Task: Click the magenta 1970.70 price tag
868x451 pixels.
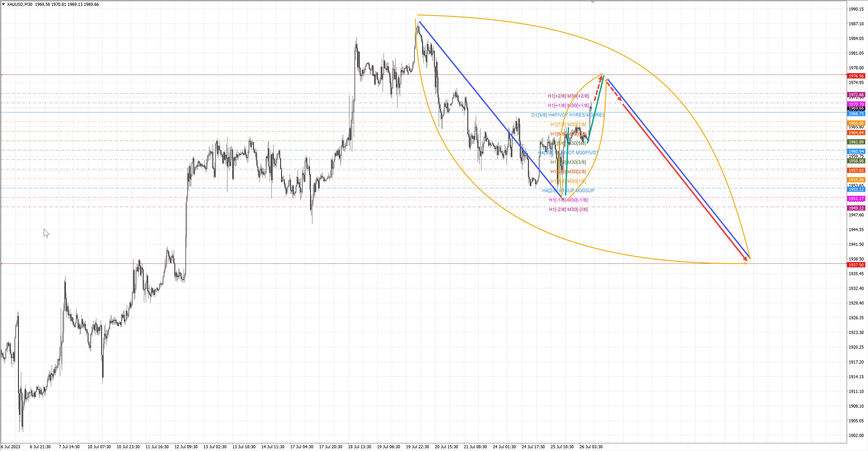Action: click(x=856, y=104)
